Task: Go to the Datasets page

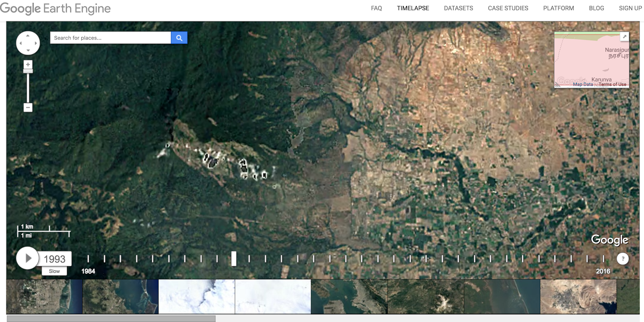Action: pos(458,8)
